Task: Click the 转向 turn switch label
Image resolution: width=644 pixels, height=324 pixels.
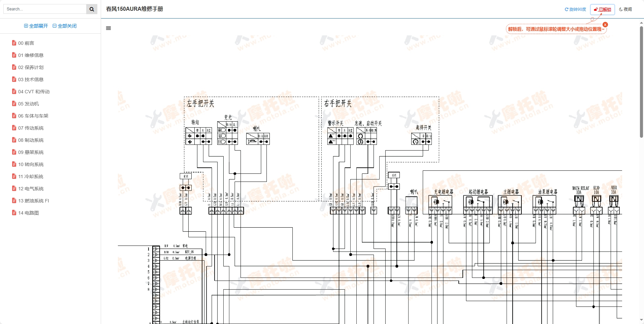Action: click(x=195, y=122)
